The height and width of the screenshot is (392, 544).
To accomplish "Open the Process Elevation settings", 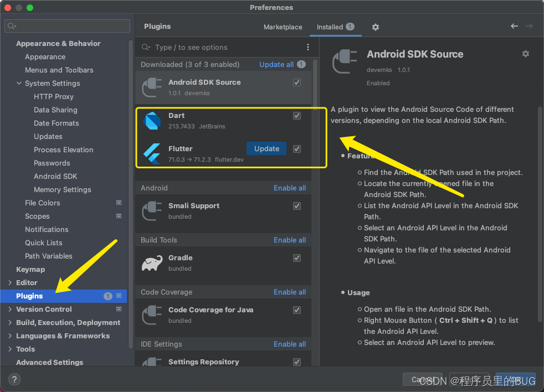I will pyautogui.click(x=64, y=150).
